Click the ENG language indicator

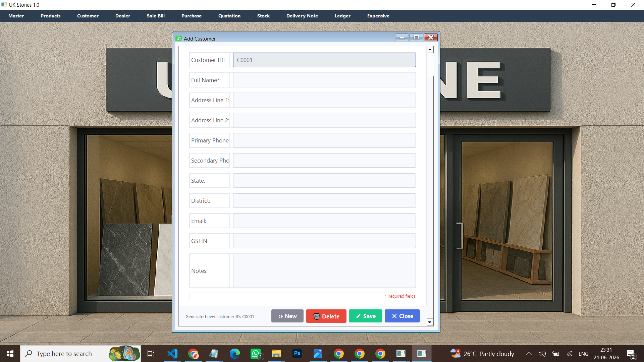tap(583, 354)
